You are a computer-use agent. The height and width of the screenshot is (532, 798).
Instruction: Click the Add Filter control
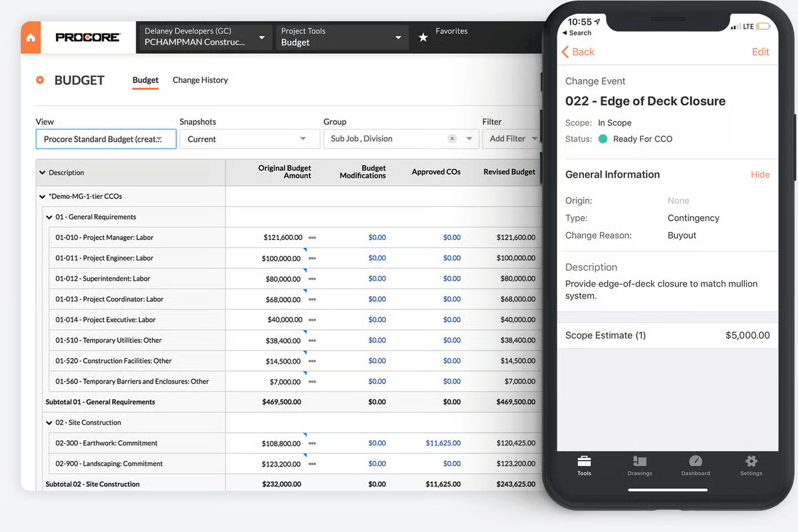click(511, 138)
